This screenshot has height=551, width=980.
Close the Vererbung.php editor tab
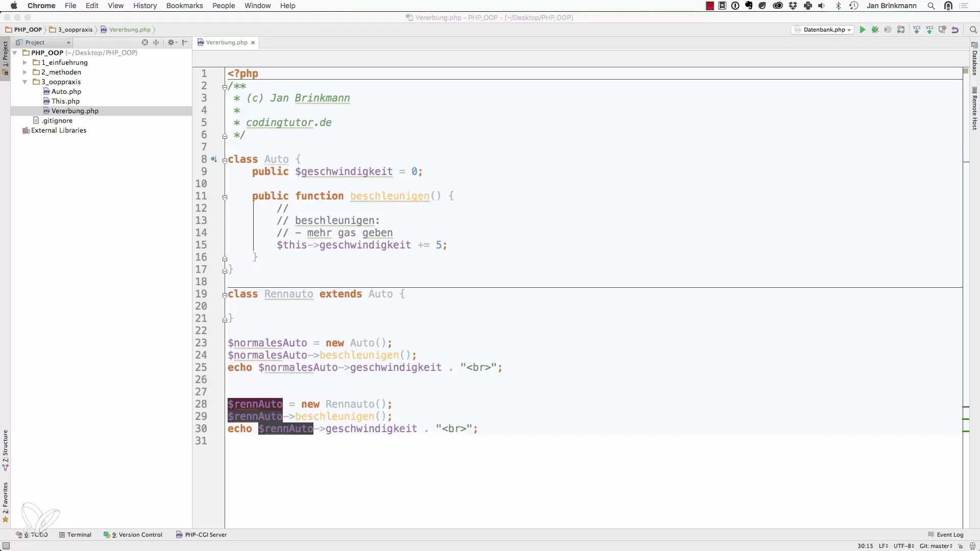click(x=253, y=43)
